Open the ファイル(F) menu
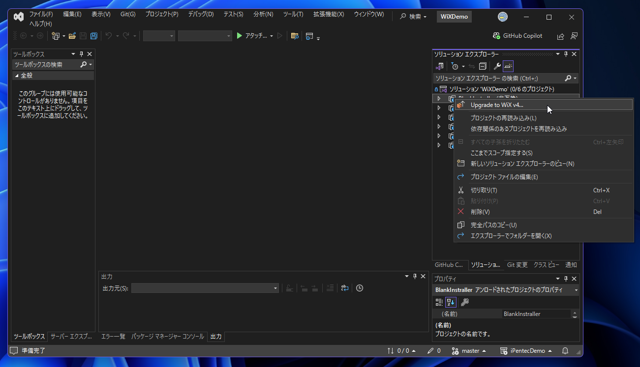 pos(41,14)
